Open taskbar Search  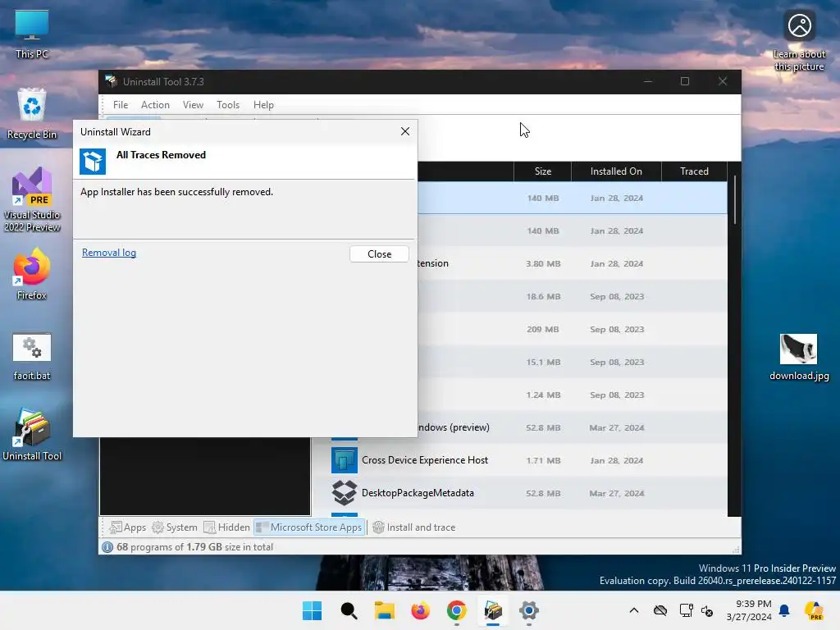click(x=349, y=610)
